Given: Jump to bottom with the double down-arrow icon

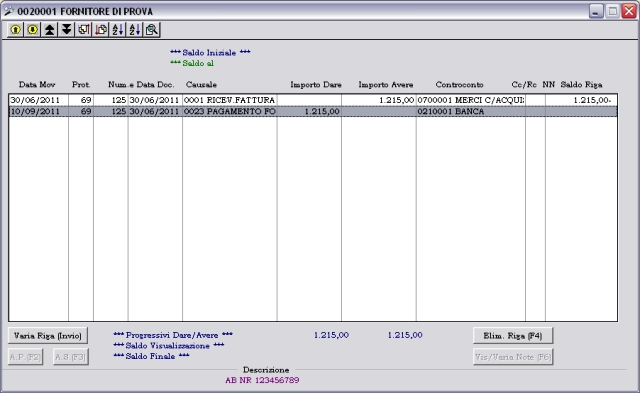Looking at the screenshot, I should [x=67, y=30].
